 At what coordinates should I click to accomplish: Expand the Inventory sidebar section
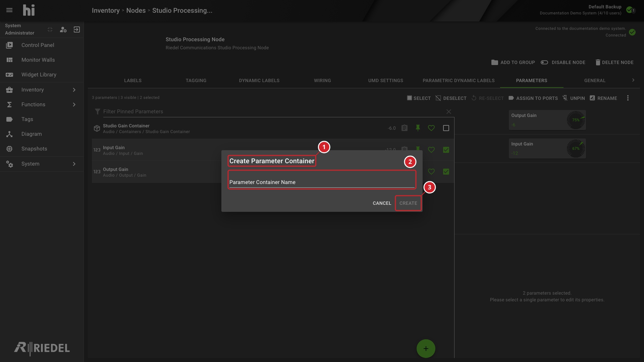point(42,89)
